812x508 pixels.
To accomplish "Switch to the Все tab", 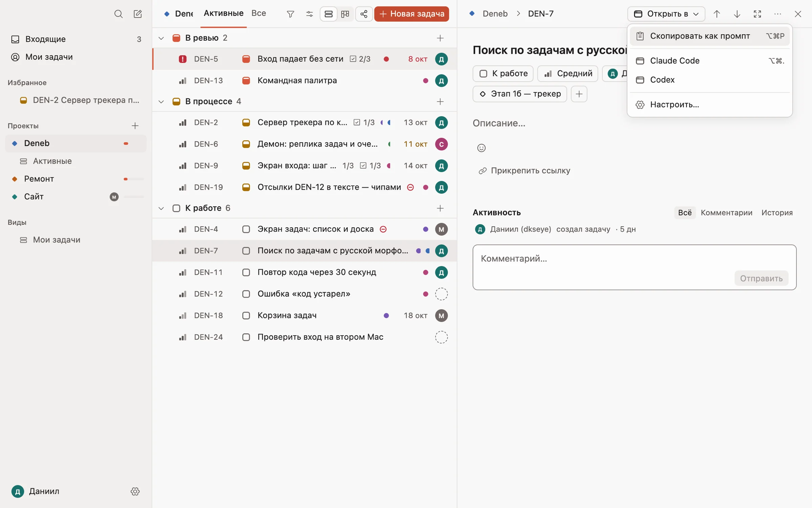I will (x=258, y=13).
